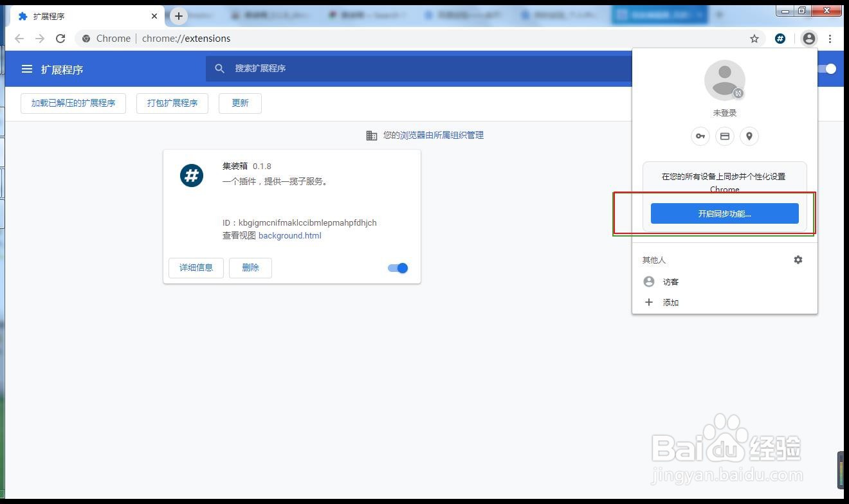This screenshot has width=849, height=504.
Task: Open addresses location pin icon
Action: [x=749, y=136]
